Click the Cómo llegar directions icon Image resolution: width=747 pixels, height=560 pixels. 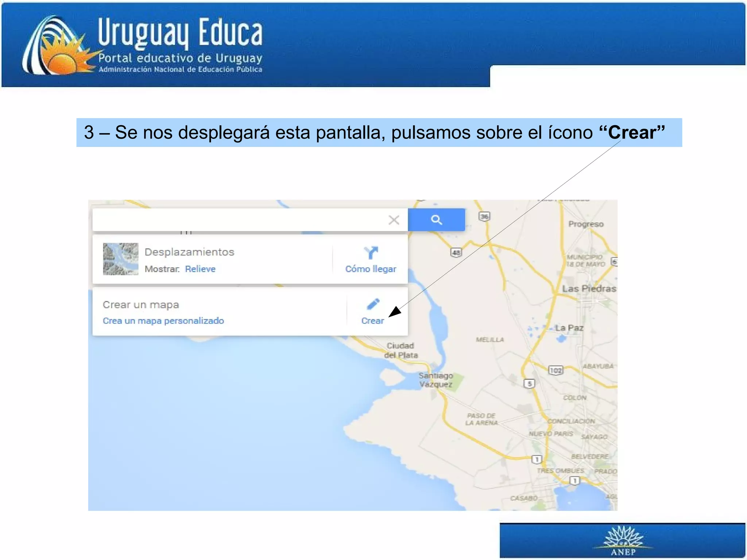[x=371, y=252]
